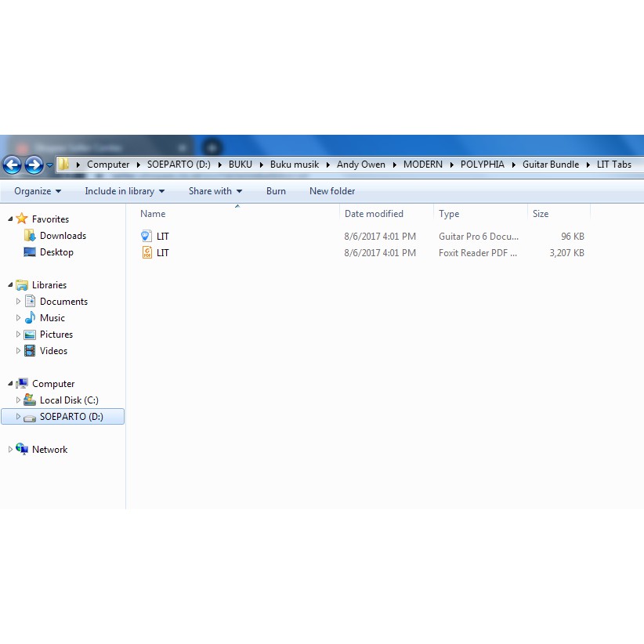
Task: Go forward with the Forward arrow button
Action: coord(34,165)
